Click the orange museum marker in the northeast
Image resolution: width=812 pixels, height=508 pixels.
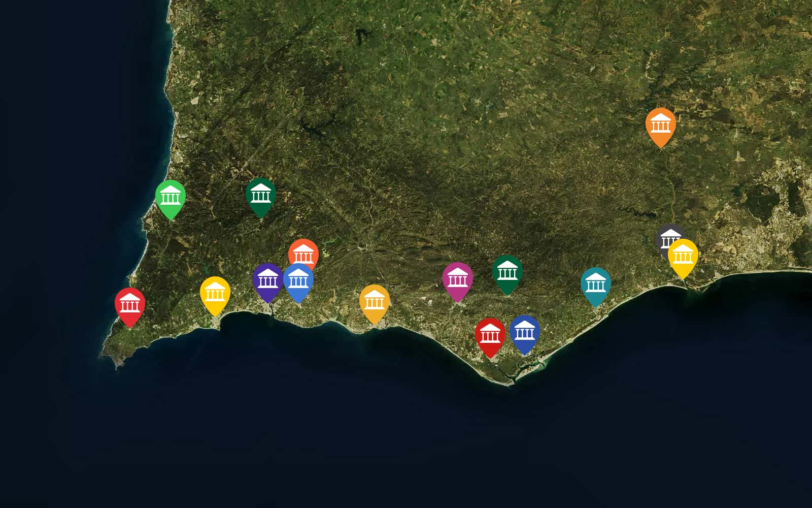(x=660, y=124)
